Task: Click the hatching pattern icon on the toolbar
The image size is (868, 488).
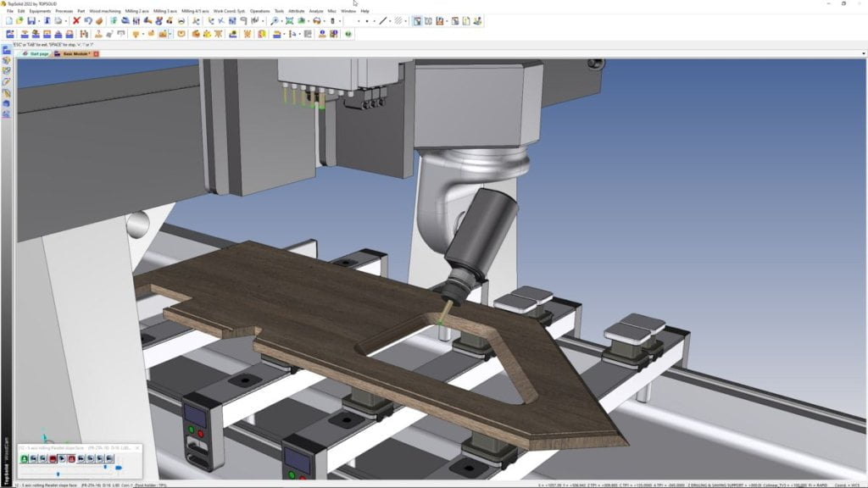Action: click(x=398, y=24)
